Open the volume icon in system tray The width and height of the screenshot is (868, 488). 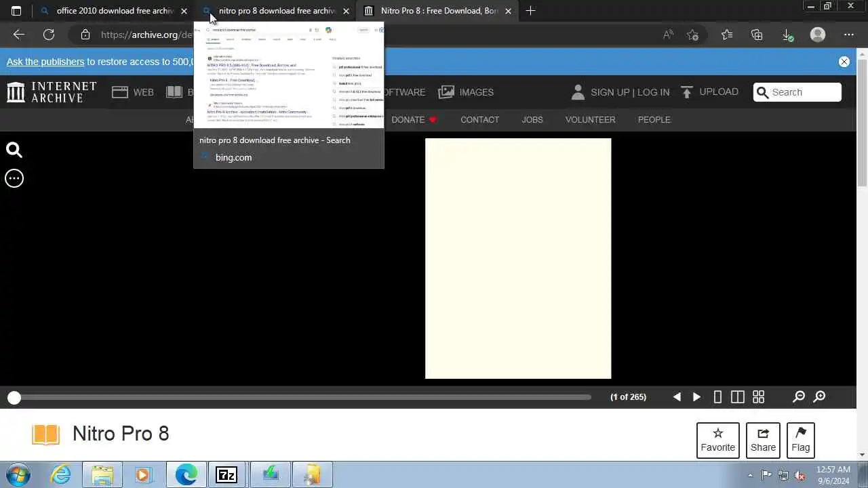point(800,475)
